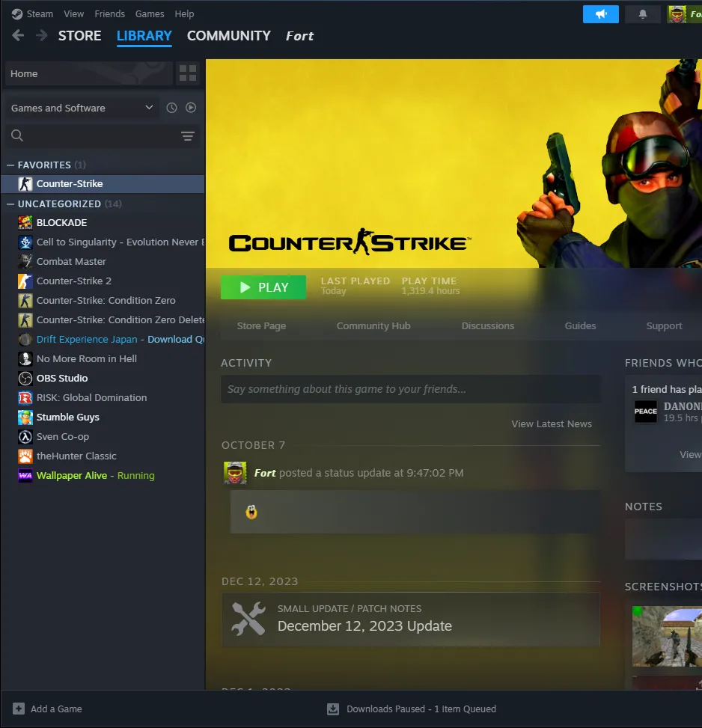Click the library search magnifier icon
702x728 pixels.
click(17, 135)
